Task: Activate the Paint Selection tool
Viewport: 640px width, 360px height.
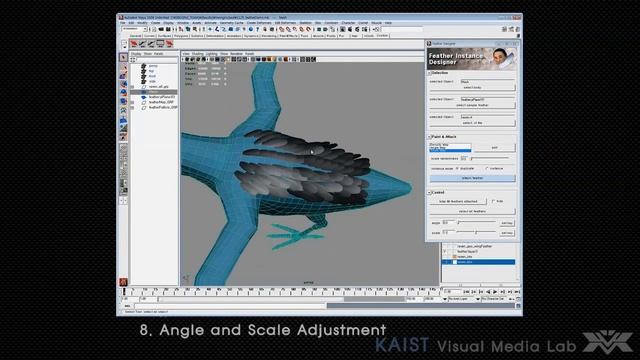Action: [x=123, y=76]
